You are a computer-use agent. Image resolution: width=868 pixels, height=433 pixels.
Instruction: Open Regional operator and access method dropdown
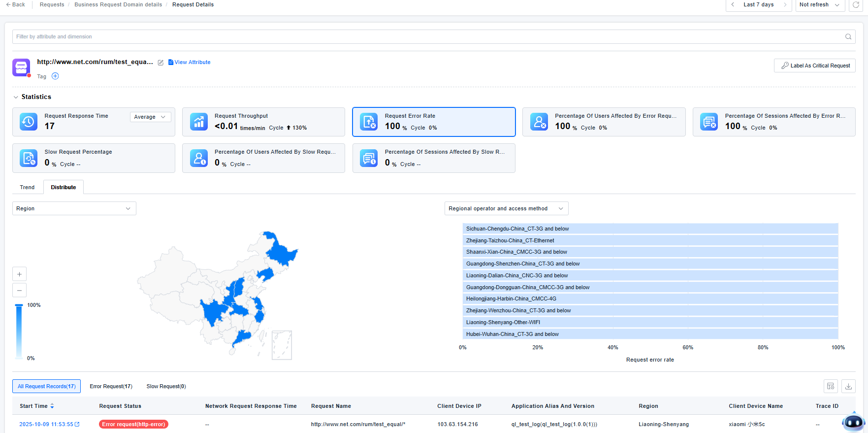(506, 208)
